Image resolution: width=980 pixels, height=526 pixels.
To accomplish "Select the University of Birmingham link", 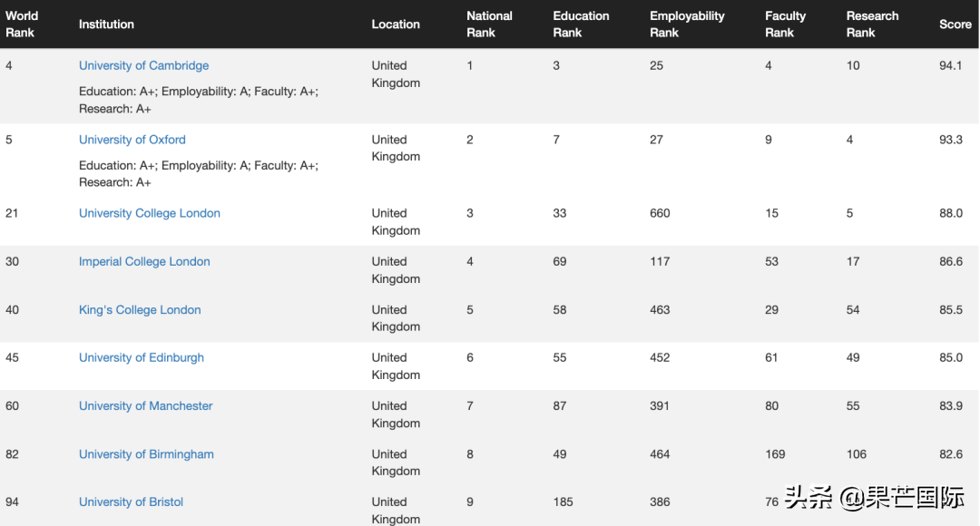I will [x=146, y=454].
